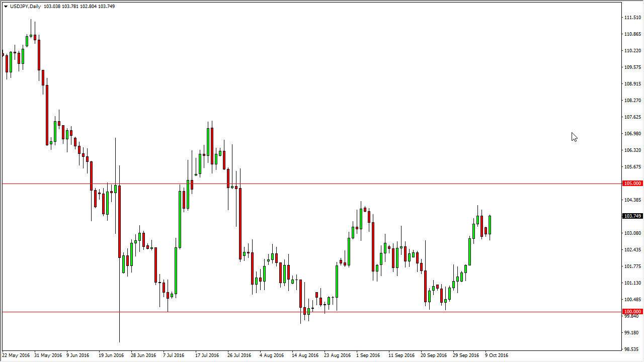Click the most recent candlestick on the chart

[x=490, y=224]
